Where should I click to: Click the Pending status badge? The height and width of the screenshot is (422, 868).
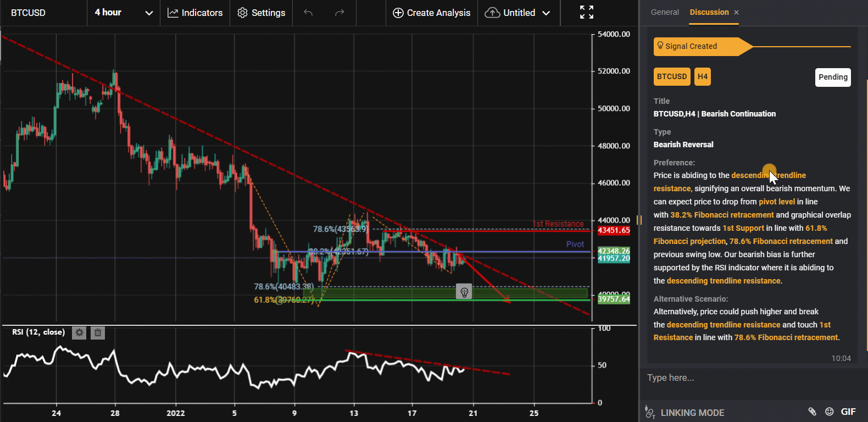(x=833, y=77)
